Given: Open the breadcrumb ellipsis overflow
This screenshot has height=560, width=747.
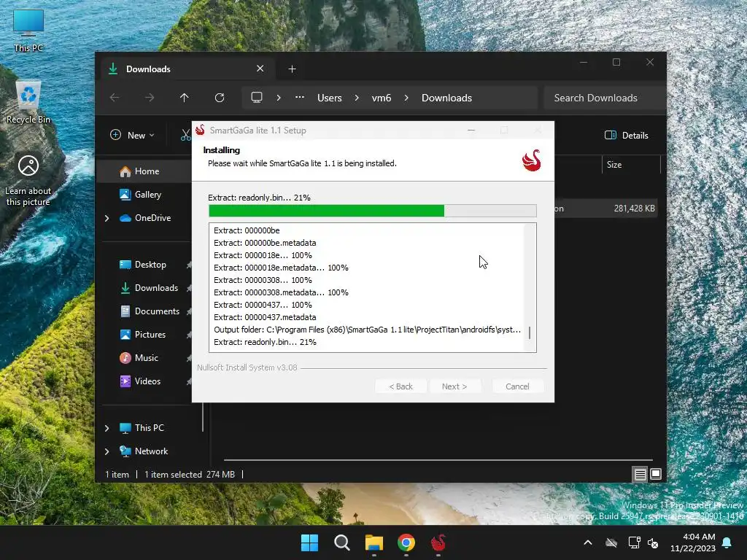Looking at the screenshot, I should pos(300,98).
